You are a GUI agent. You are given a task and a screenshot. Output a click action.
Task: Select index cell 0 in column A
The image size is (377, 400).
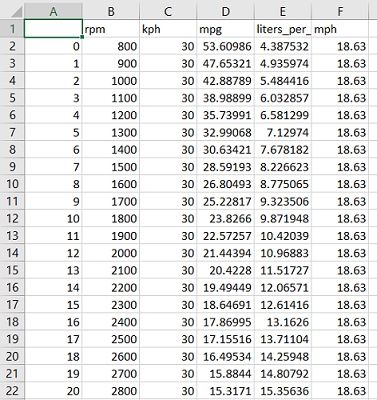pos(53,46)
